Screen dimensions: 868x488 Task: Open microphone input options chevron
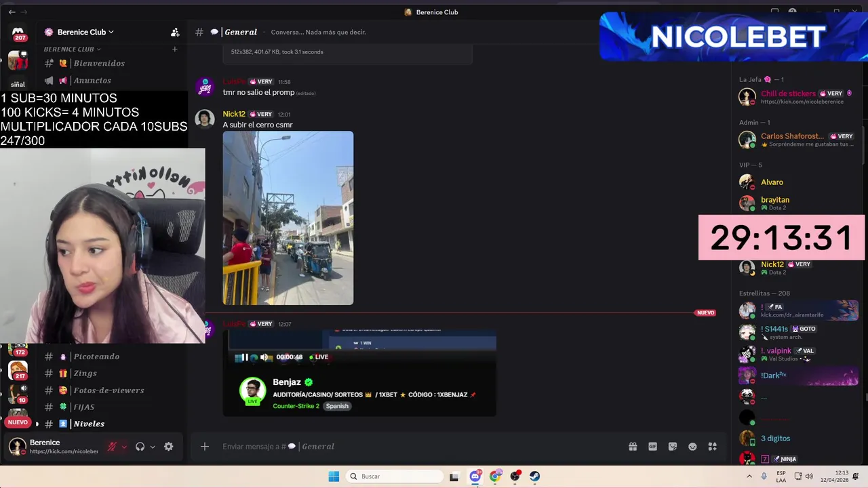[124, 447]
